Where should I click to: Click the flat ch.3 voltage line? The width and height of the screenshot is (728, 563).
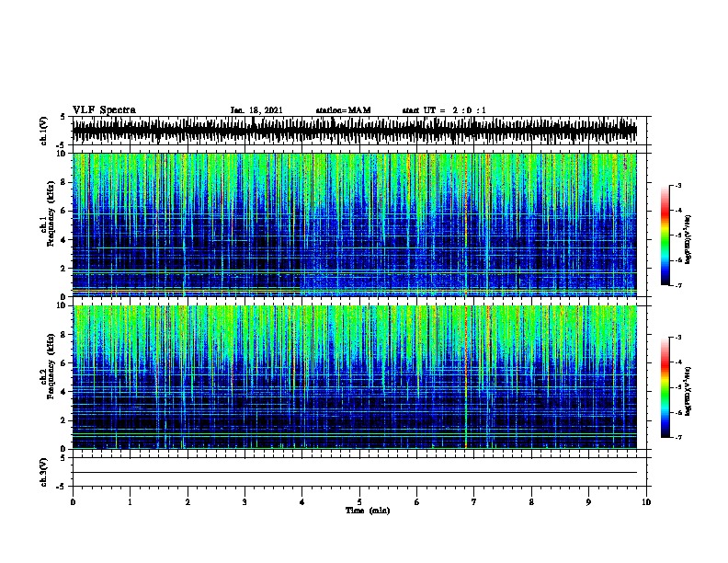click(x=355, y=473)
